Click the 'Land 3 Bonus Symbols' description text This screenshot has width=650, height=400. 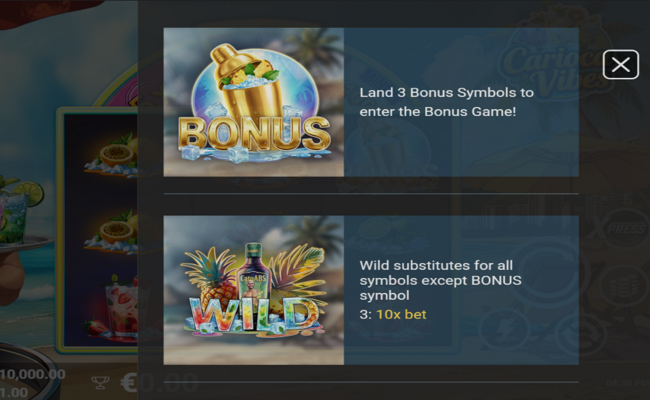446,102
